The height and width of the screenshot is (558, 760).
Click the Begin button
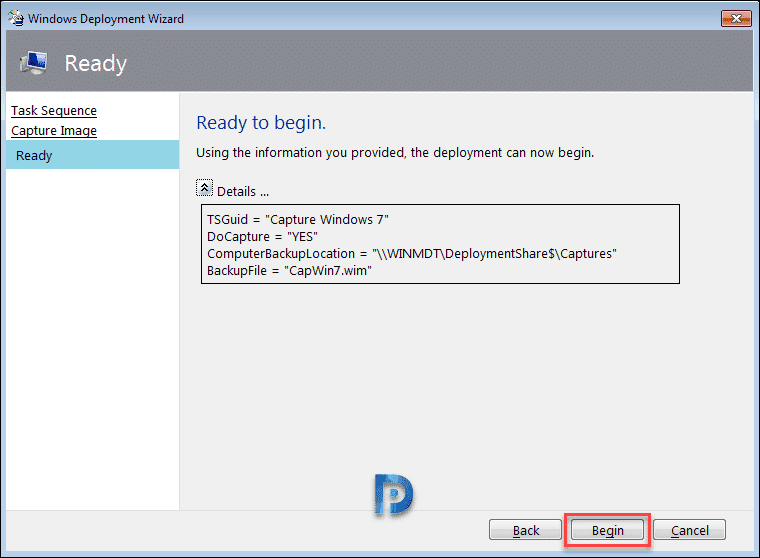point(607,530)
